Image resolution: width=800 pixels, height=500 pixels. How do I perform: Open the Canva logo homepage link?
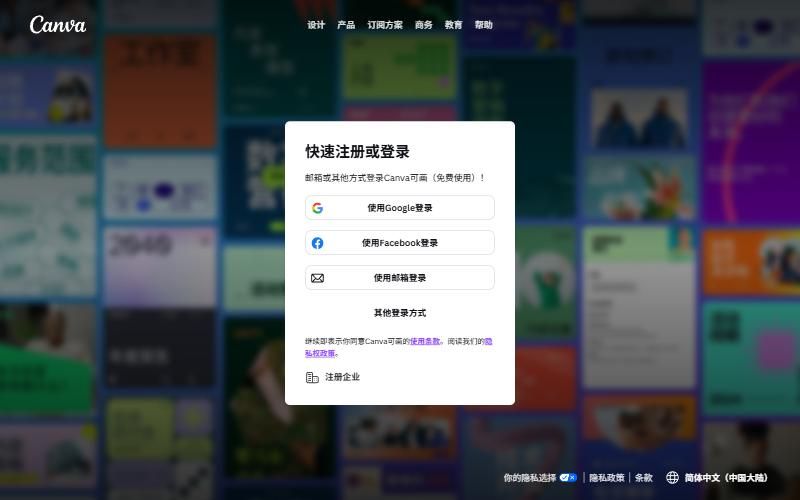point(58,24)
